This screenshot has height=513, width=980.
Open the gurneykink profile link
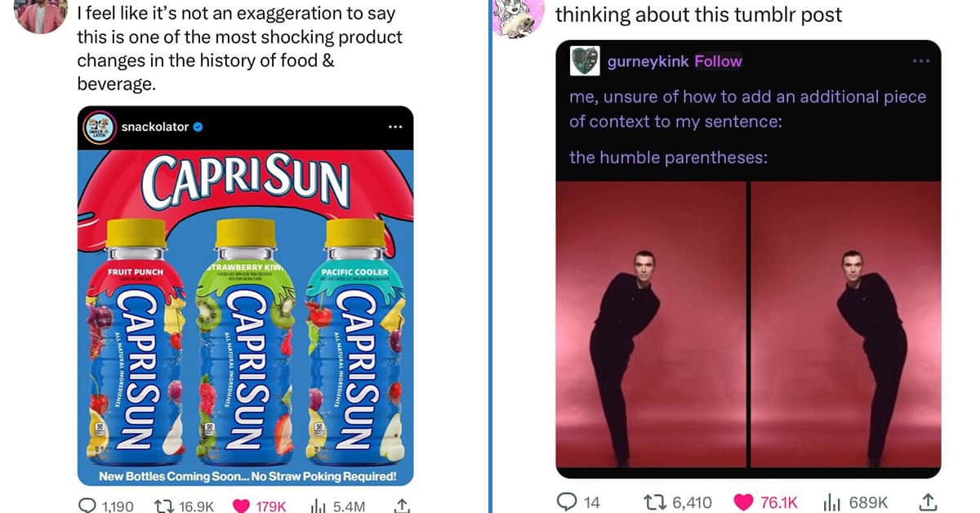point(648,61)
